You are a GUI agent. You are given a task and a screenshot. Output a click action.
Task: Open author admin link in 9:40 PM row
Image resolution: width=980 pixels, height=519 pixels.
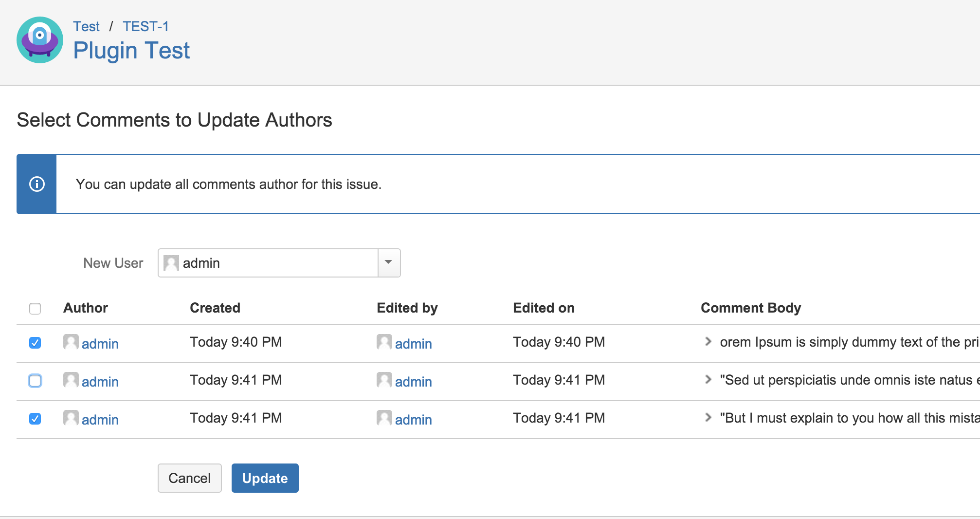tap(100, 344)
